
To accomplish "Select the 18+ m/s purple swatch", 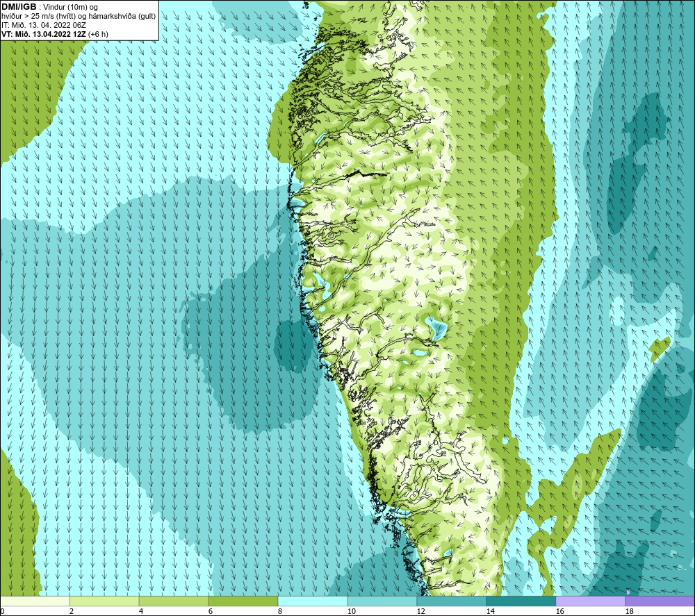I will point(660,601).
